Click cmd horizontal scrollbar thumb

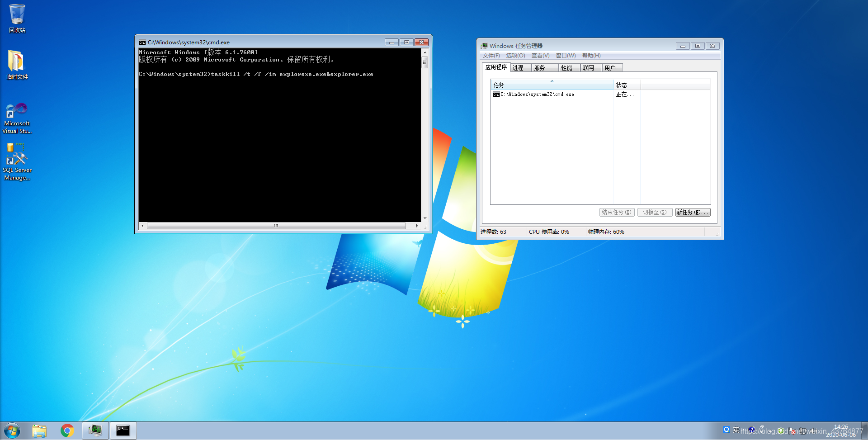276,226
